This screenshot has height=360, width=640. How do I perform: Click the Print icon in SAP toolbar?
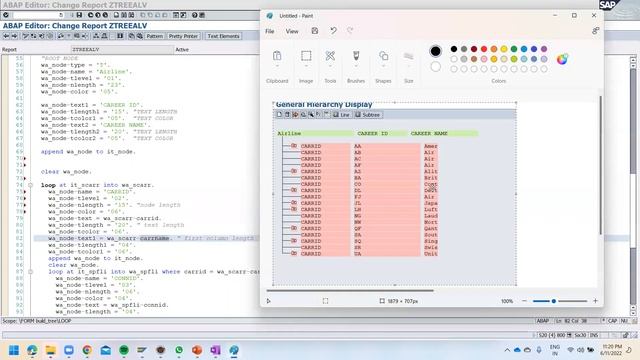point(116,15)
